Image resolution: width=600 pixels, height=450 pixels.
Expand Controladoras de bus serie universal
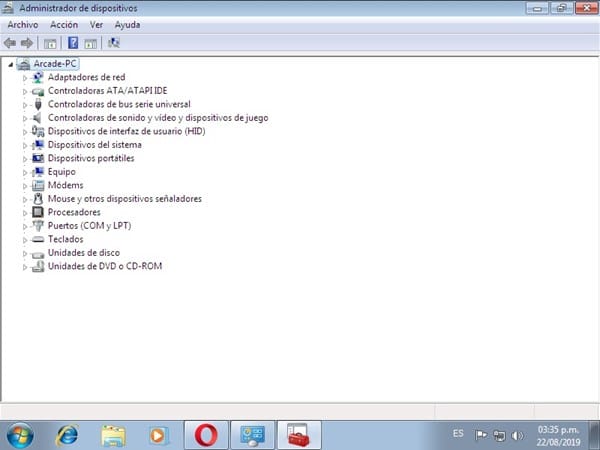coord(25,105)
